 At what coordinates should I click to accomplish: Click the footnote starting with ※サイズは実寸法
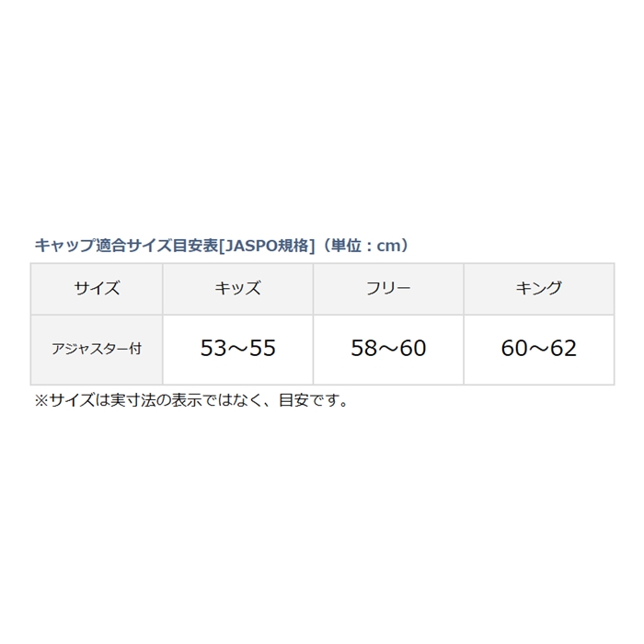tap(191, 400)
